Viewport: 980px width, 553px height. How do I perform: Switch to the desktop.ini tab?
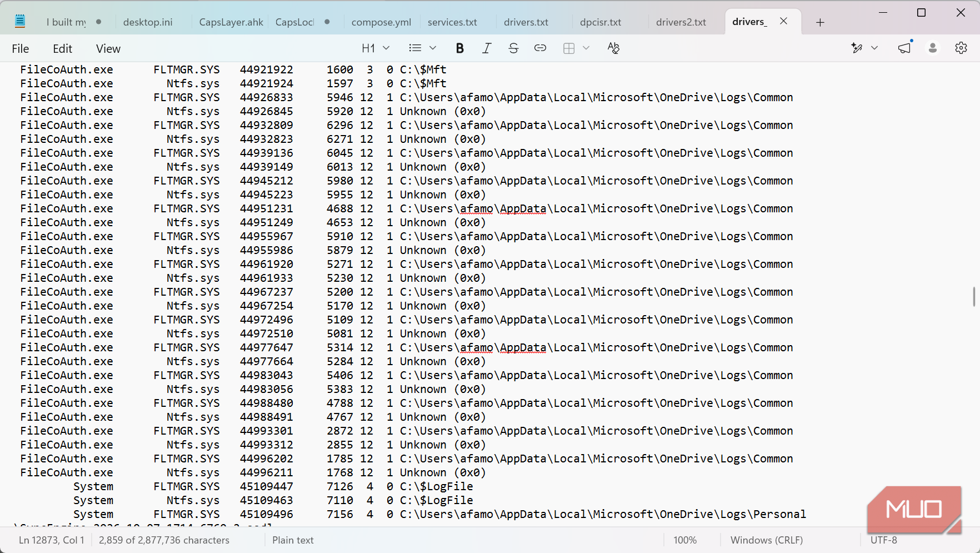coord(148,22)
